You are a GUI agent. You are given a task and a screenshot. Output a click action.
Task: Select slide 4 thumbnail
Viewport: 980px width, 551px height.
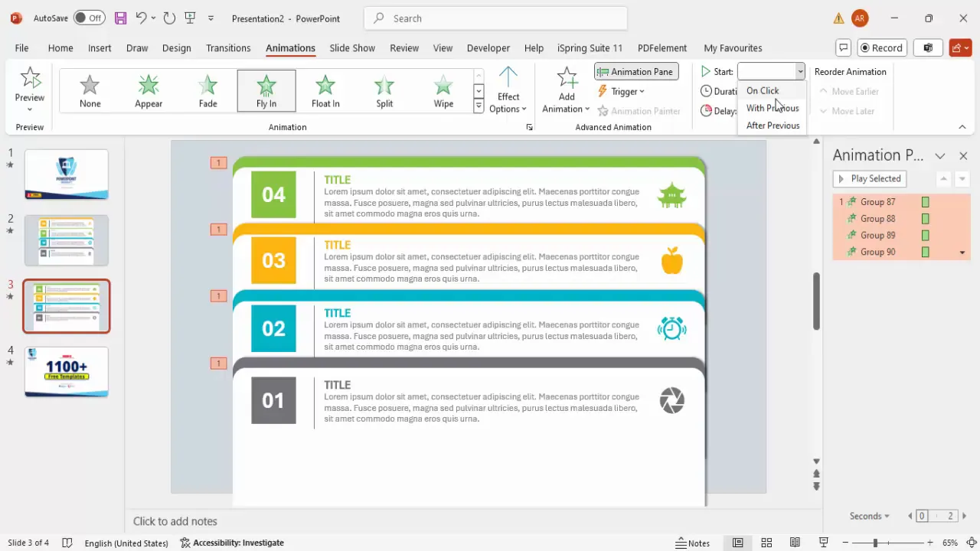point(67,372)
